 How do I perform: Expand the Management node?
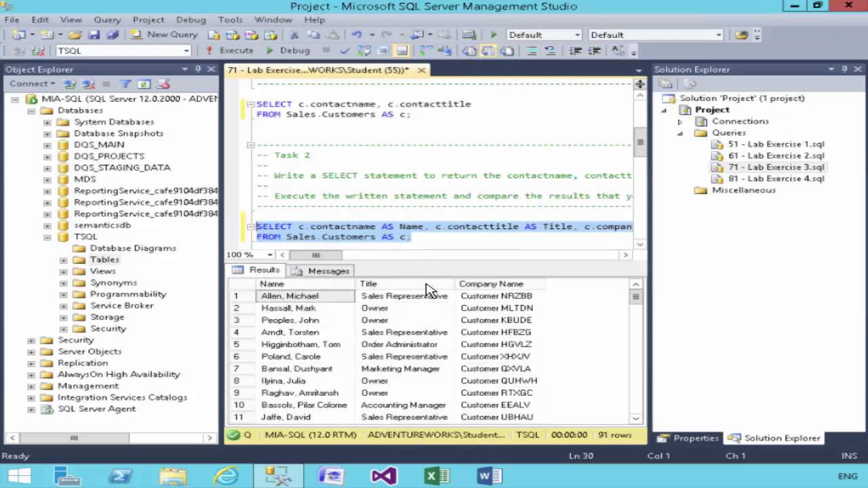pyautogui.click(x=31, y=386)
